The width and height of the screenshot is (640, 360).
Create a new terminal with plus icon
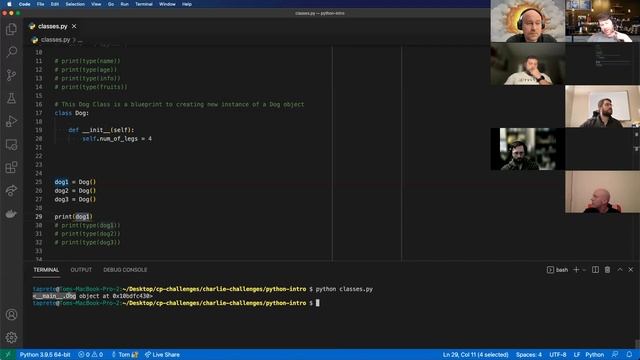click(x=576, y=270)
